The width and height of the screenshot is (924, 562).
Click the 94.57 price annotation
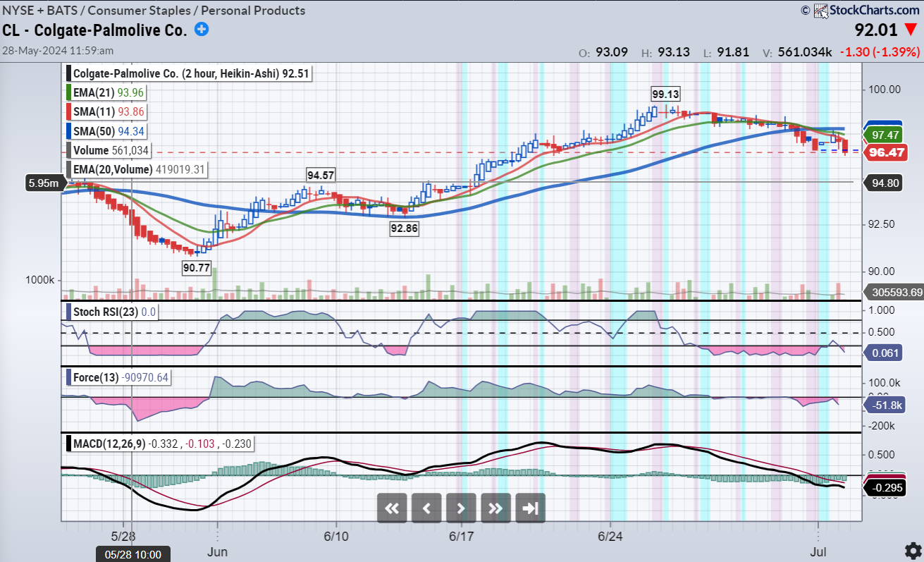[321, 175]
